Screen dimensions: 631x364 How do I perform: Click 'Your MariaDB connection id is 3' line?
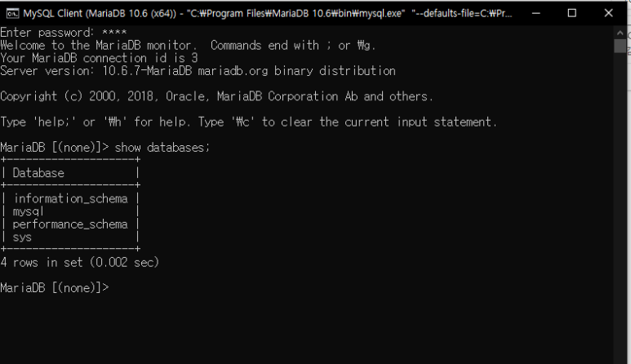point(99,58)
